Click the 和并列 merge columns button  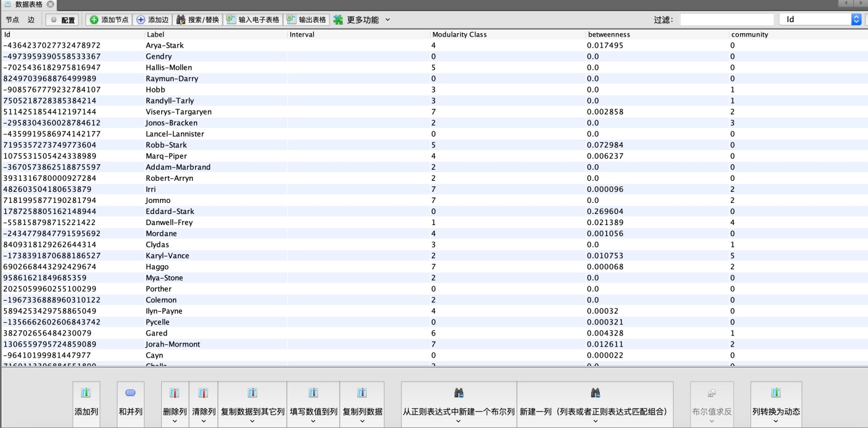[130, 405]
